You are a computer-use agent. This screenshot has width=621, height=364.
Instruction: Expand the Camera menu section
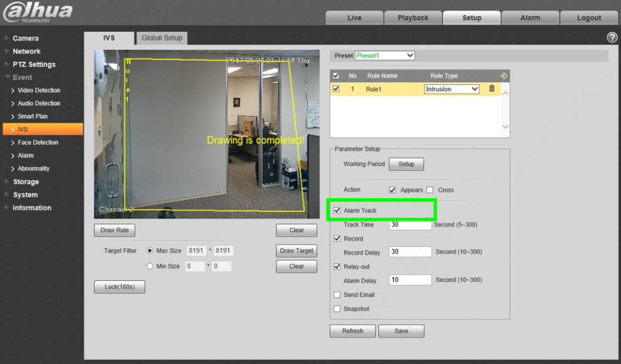[x=25, y=38]
